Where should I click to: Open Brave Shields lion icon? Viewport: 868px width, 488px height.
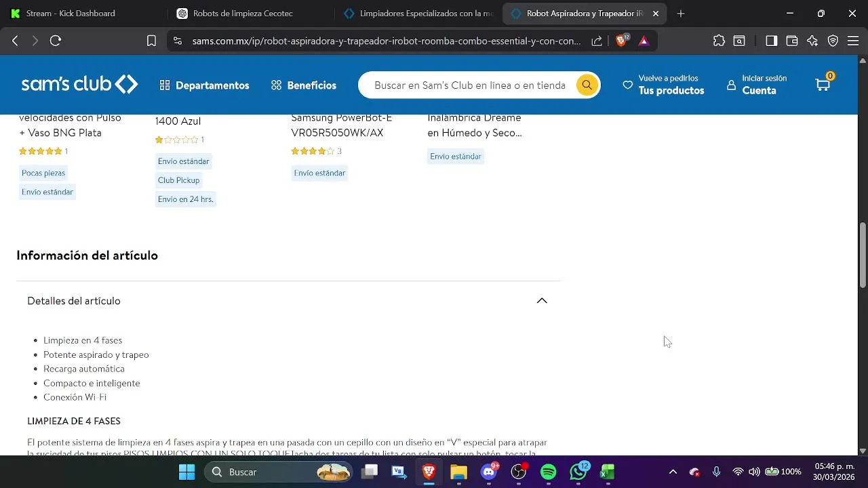pos(621,41)
